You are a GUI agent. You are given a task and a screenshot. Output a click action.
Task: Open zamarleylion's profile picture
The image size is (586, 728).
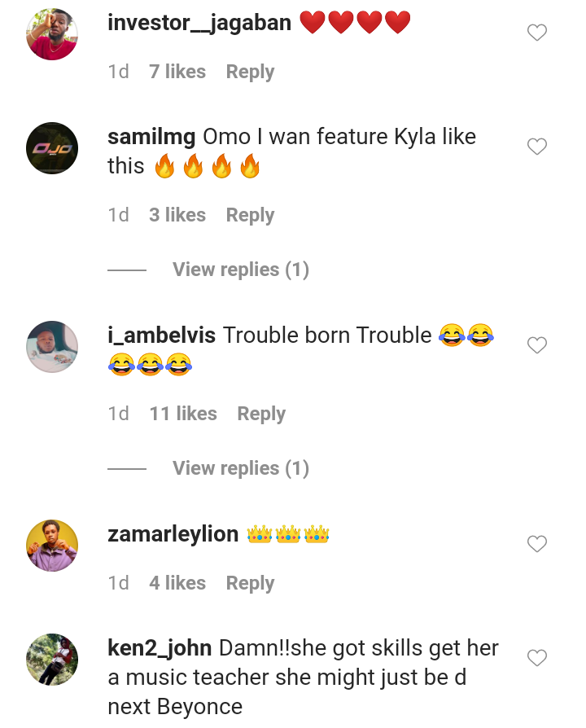(52, 546)
